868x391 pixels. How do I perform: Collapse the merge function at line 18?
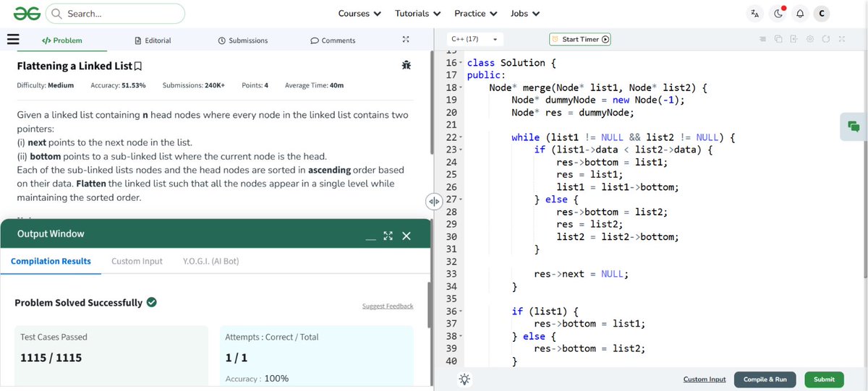pyautogui.click(x=461, y=87)
